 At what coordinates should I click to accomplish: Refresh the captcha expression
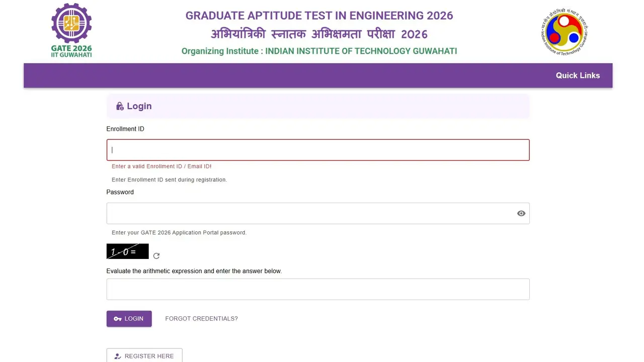pyautogui.click(x=156, y=256)
